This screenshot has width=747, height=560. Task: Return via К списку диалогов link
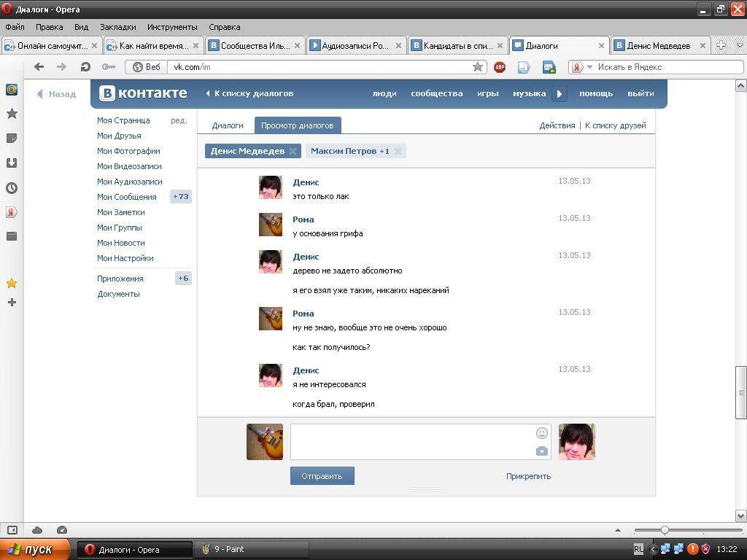(x=249, y=94)
